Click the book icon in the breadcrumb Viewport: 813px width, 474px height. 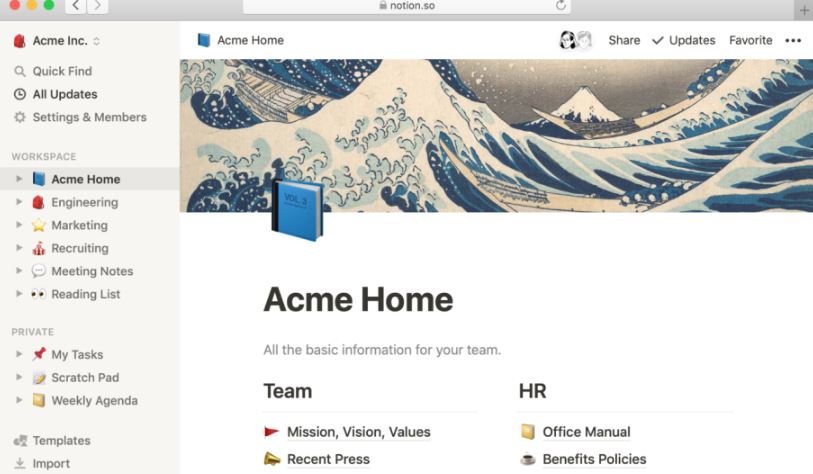coord(204,40)
